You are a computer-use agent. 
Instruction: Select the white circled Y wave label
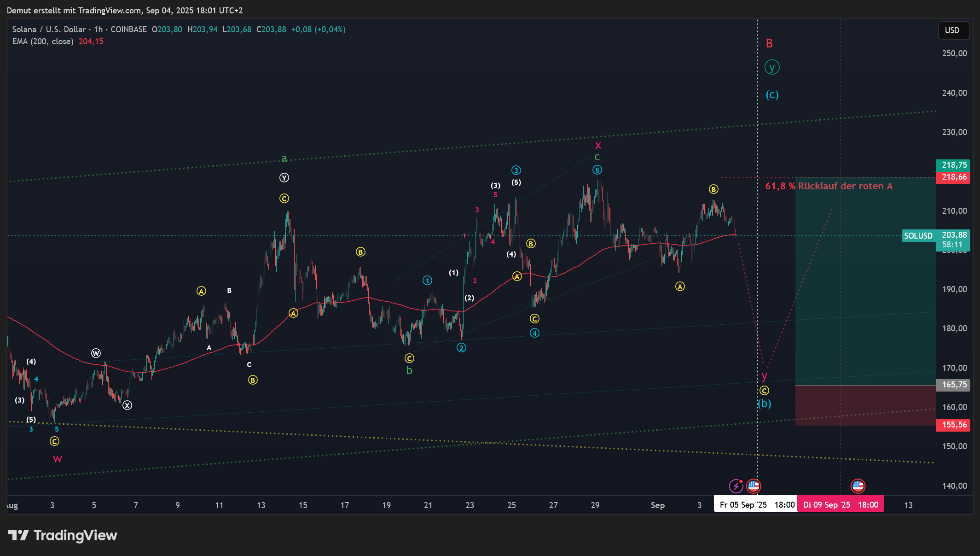pyautogui.click(x=284, y=178)
